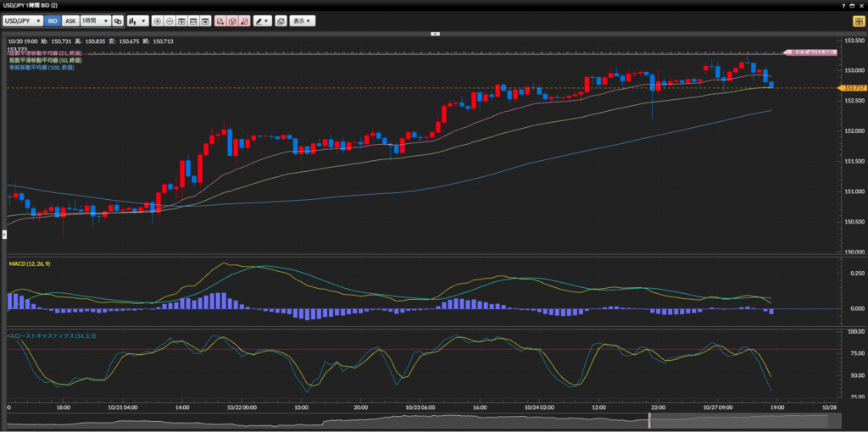
Task: Open the 1時間 timeframe dropdown
Action: [95, 20]
